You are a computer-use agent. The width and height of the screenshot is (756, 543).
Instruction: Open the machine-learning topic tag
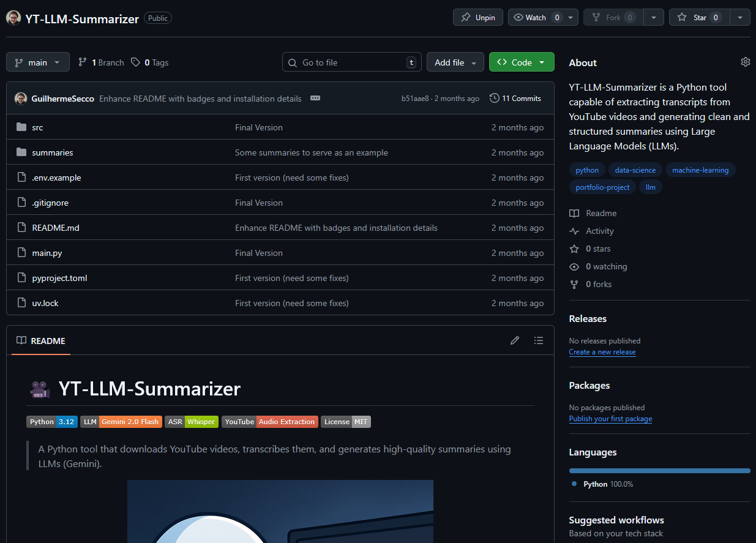[x=700, y=170]
